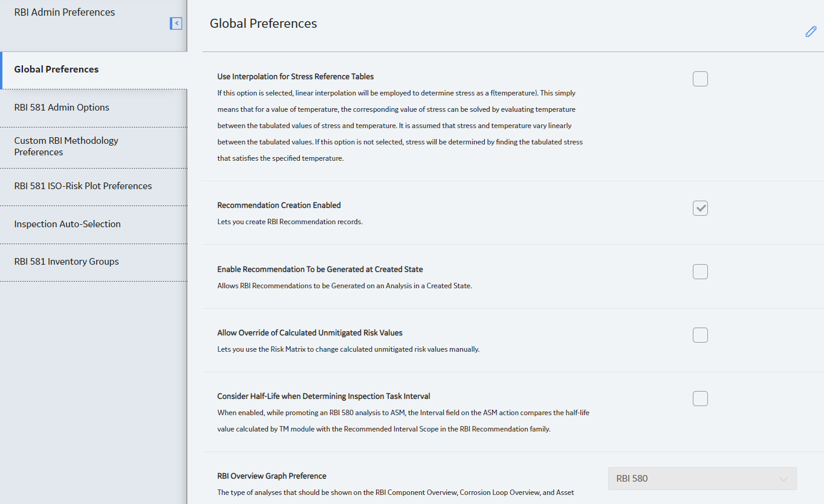Click the RBI Admin Preferences sidebar title

tap(65, 12)
